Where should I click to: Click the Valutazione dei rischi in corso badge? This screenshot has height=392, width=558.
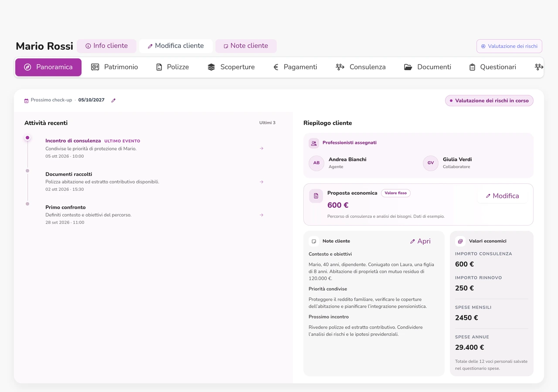coord(489,101)
